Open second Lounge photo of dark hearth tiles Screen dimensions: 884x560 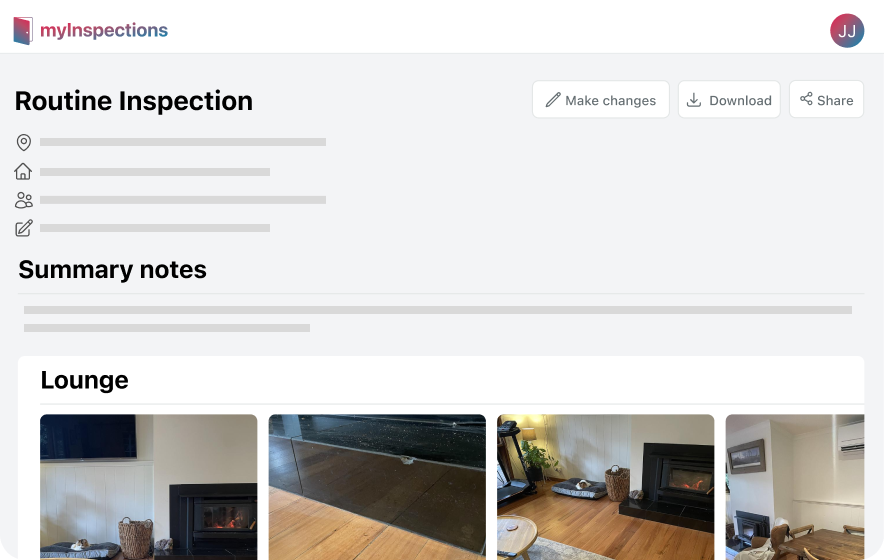(377, 487)
